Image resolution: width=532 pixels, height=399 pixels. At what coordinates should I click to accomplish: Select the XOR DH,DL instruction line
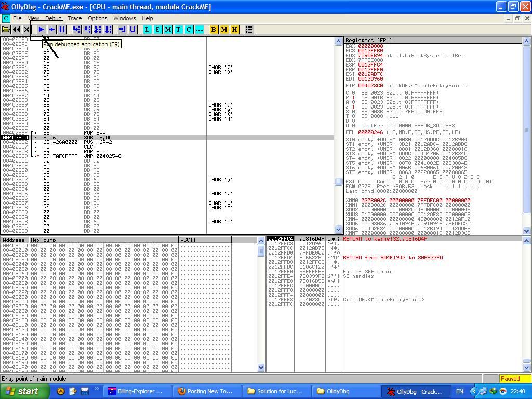[x=168, y=137]
